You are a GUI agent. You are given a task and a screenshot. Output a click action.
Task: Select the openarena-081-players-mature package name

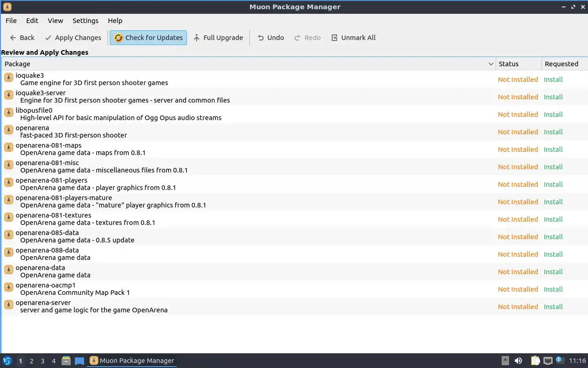coord(64,198)
